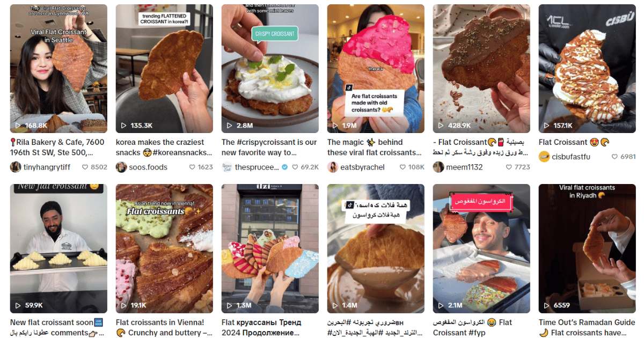Click soos.foods profile avatar

coord(121,167)
